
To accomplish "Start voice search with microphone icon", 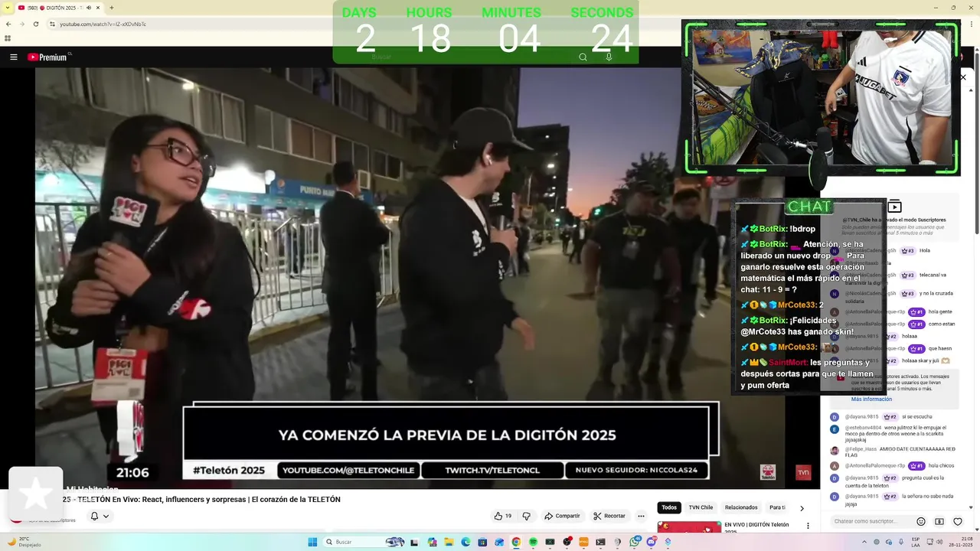I will coord(609,57).
